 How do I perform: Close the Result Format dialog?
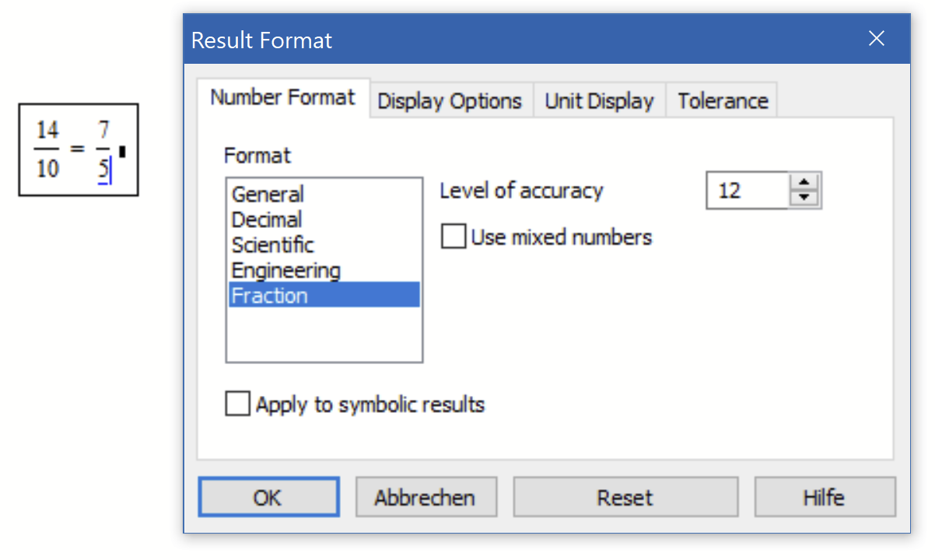pos(877,37)
